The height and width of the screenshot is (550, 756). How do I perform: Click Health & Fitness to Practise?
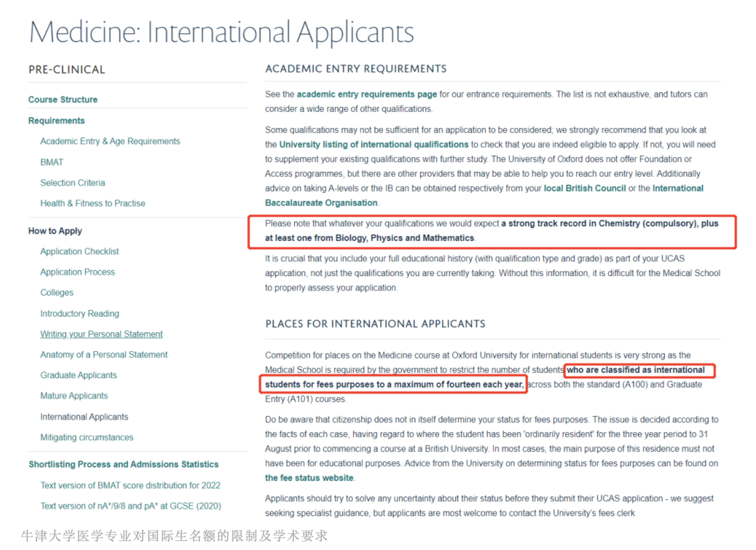coord(93,203)
